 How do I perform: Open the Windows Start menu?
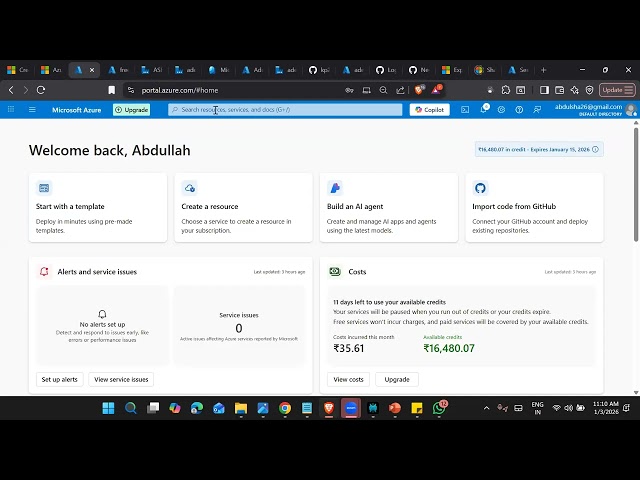109,408
